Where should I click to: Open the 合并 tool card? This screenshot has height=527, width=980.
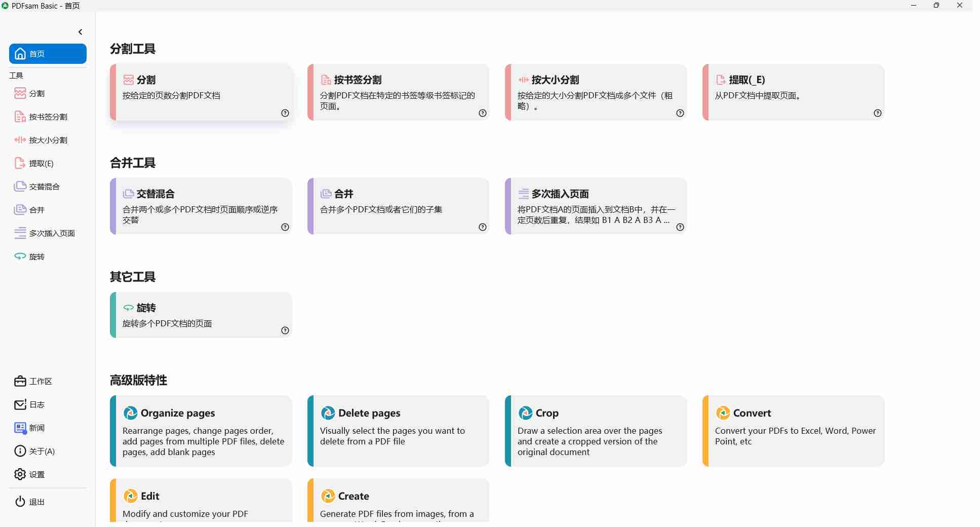398,206
